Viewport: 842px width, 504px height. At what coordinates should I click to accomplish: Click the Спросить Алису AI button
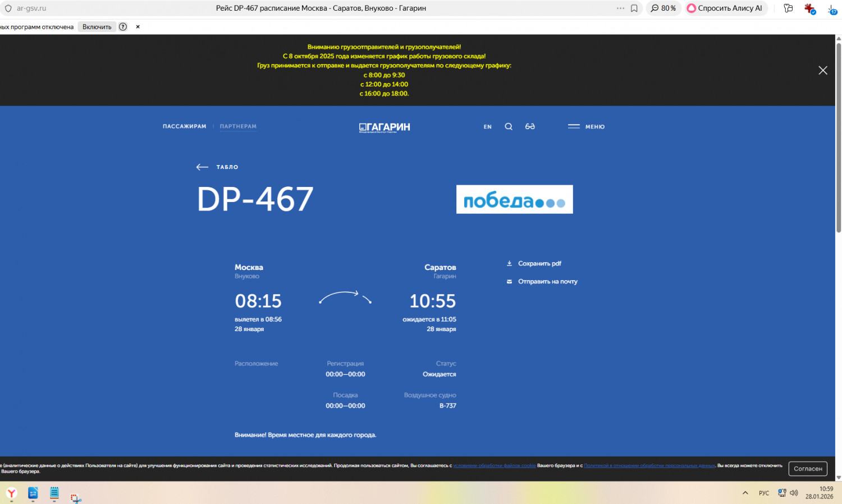click(724, 8)
